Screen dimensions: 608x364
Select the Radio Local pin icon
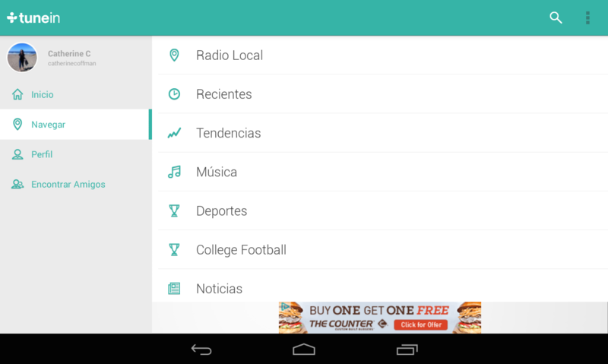coord(174,55)
